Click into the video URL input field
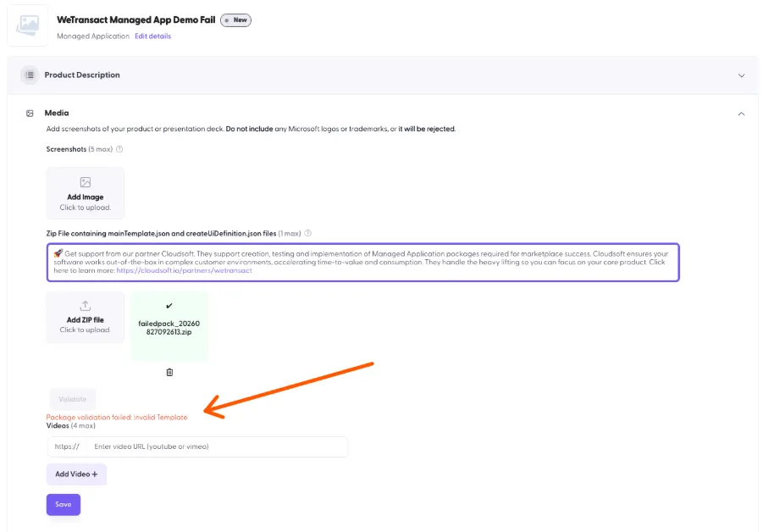 click(217, 446)
